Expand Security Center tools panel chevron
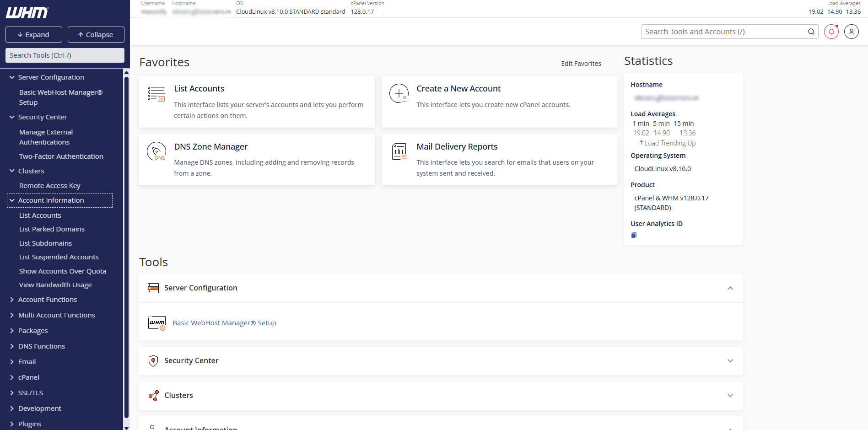Viewport: 868px width, 430px height. [x=730, y=361]
